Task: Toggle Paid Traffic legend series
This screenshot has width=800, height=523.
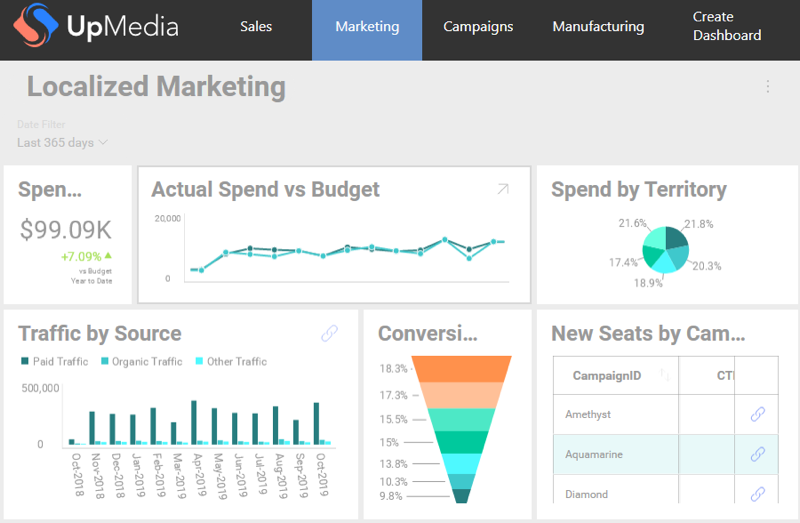Action: tap(54, 361)
